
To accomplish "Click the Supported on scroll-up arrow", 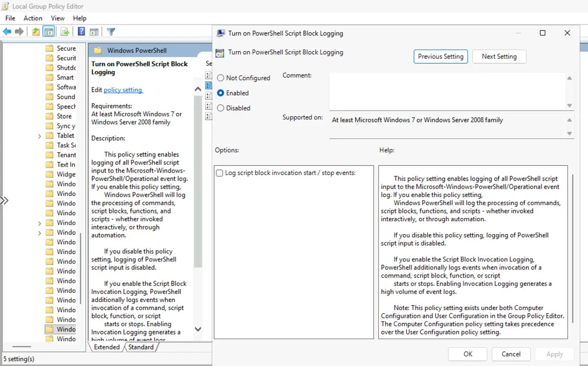I will [x=569, y=120].
